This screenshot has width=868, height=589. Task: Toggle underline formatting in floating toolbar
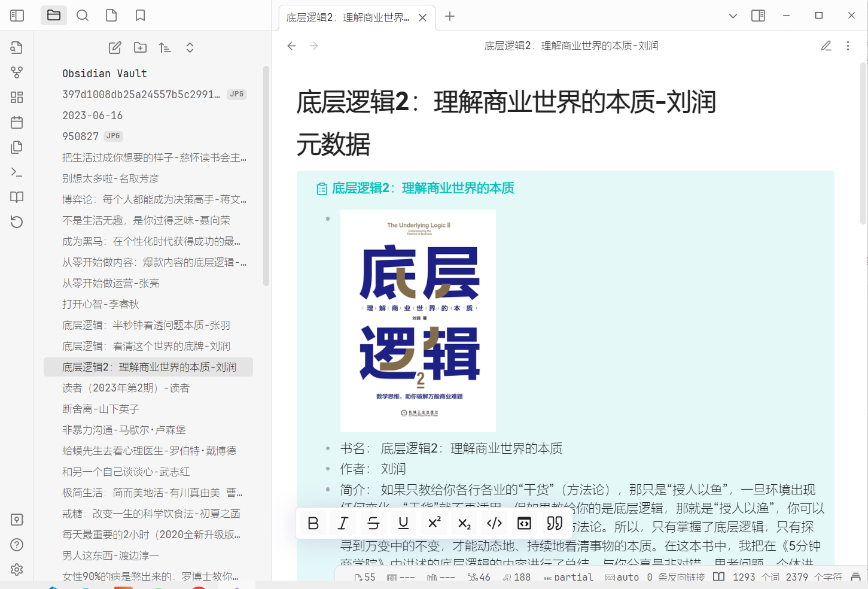(403, 523)
